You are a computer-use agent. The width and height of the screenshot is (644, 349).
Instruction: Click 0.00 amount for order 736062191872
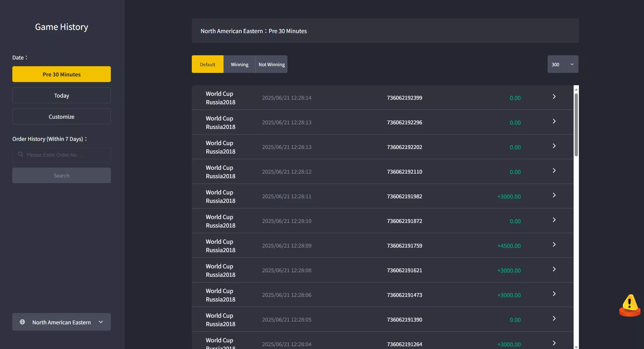click(x=515, y=221)
